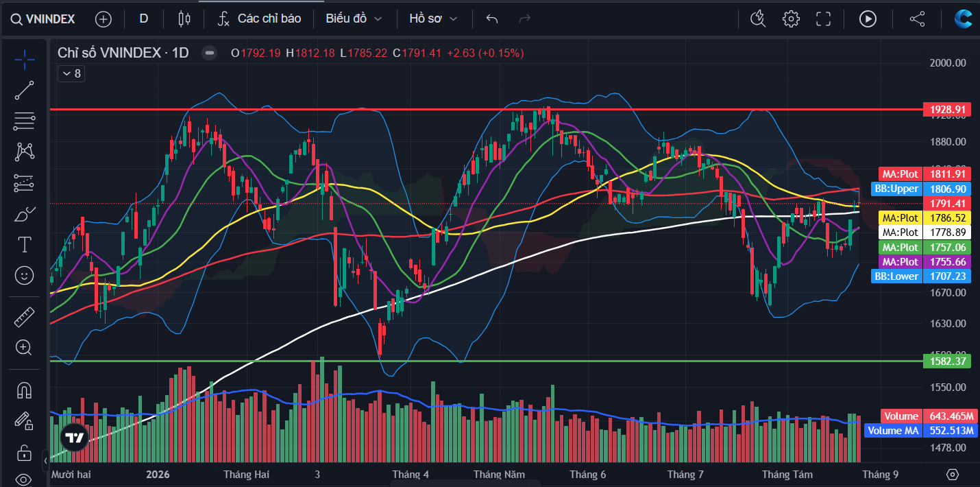The image size is (980, 487).
Task: Click the BB:Lower 1707.23 label
Action: click(x=922, y=276)
